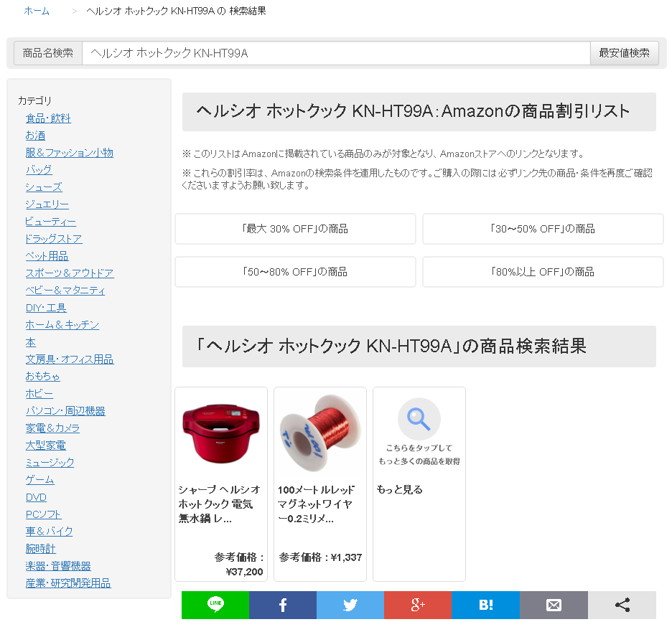The image size is (672, 627).
Task: Open the 腕時計 category
Action: pos(41,549)
